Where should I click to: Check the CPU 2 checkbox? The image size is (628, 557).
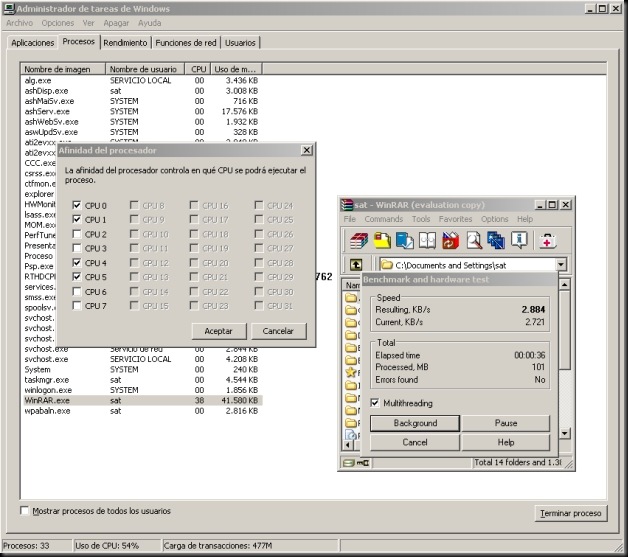pyautogui.click(x=77, y=234)
